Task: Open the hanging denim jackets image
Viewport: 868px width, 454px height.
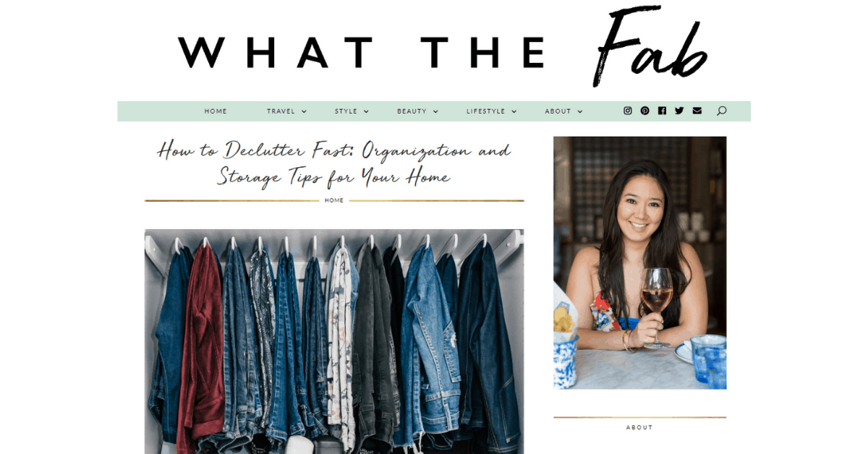Action: [x=334, y=341]
